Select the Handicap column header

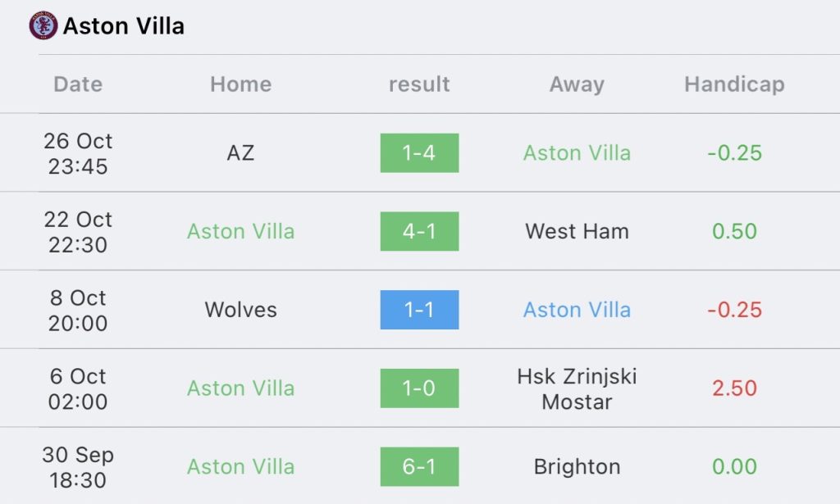click(734, 84)
